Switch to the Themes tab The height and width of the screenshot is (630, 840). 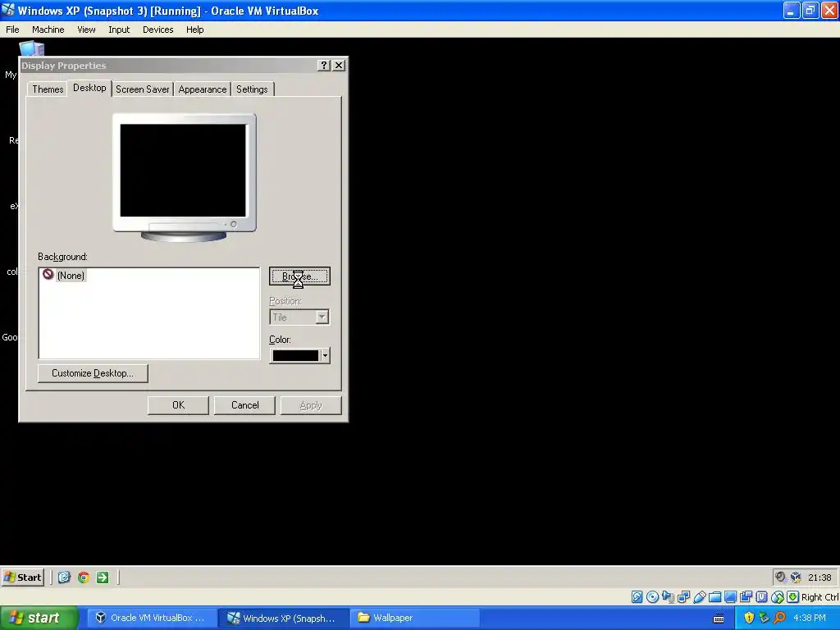pos(48,89)
